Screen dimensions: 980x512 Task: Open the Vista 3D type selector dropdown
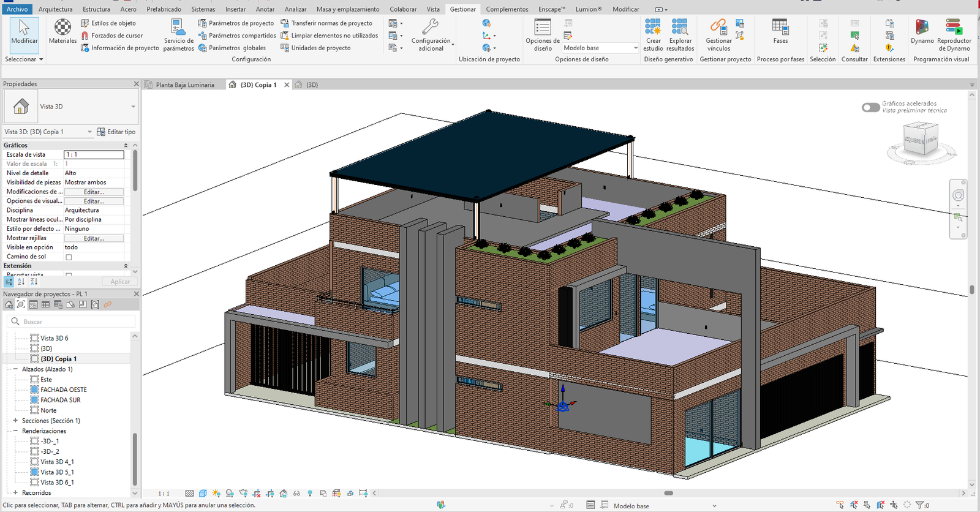click(133, 107)
